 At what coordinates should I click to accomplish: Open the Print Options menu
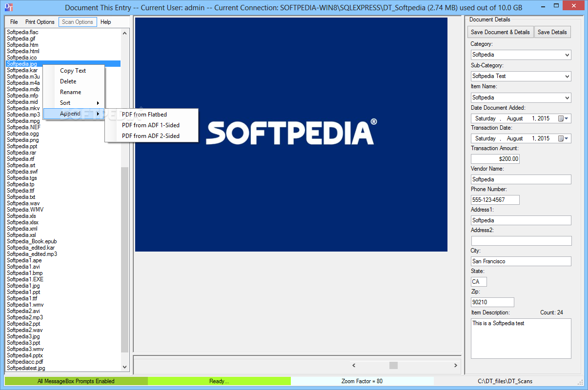coord(40,22)
